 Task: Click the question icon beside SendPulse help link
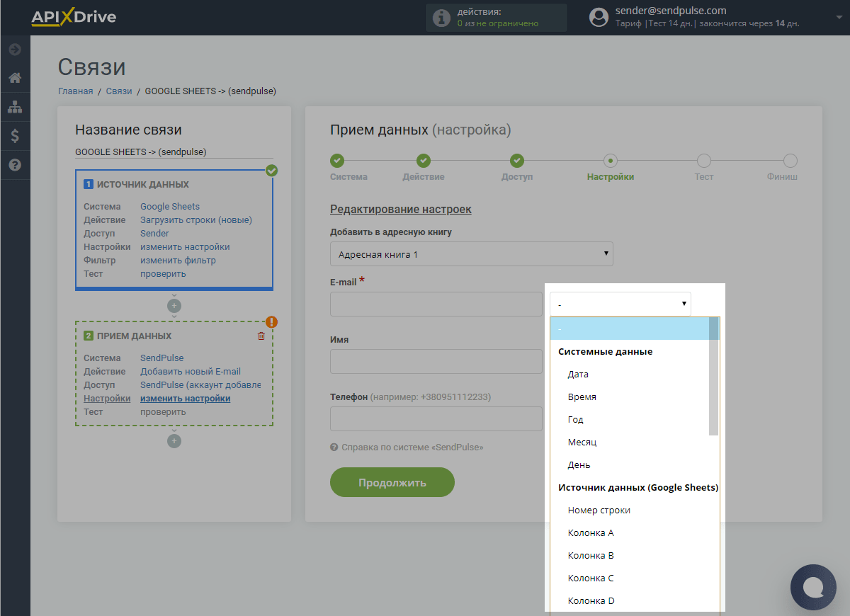pos(334,447)
